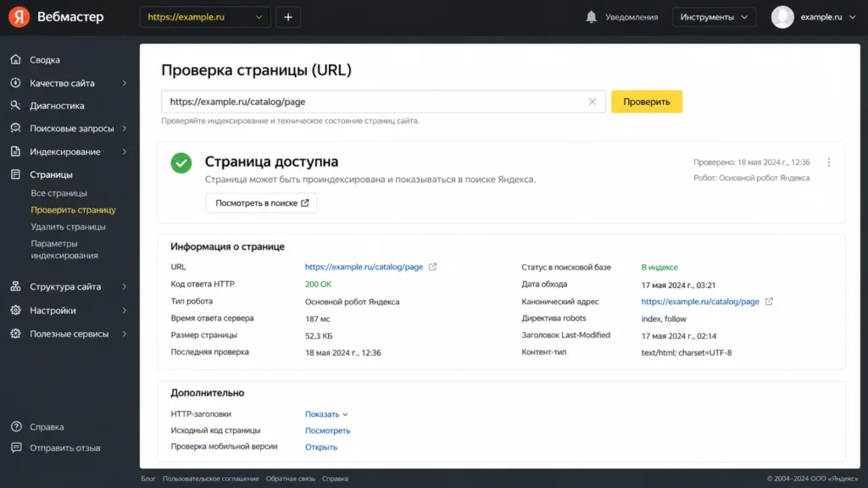Expand Структура сайта with its chevron
Viewport: 868px width, 488px height.
point(124,286)
